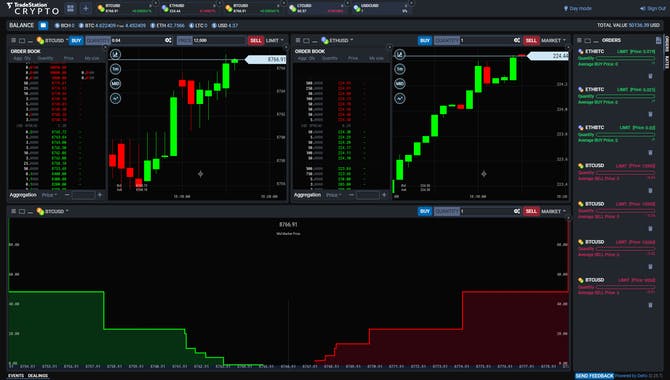Click the crosshair recenter icon on BTCUSD chart
Viewport: 670px width, 380px height.
[200, 174]
